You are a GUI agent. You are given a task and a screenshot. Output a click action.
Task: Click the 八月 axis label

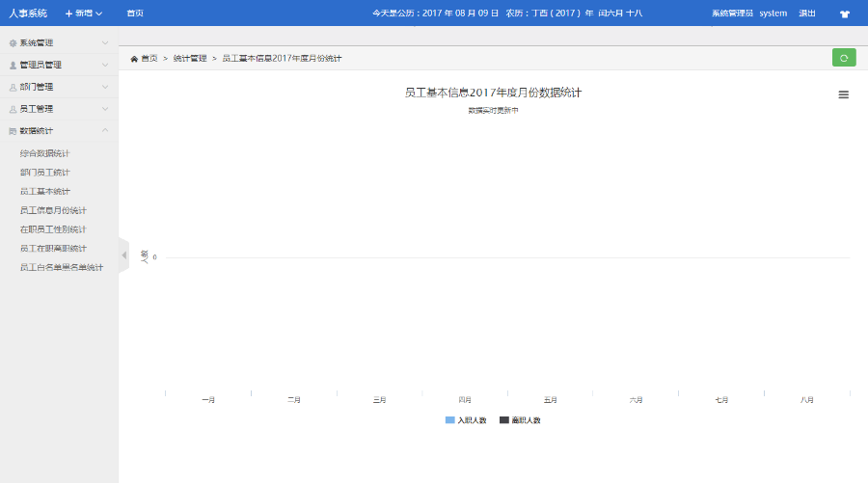click(x=806, y=400)
